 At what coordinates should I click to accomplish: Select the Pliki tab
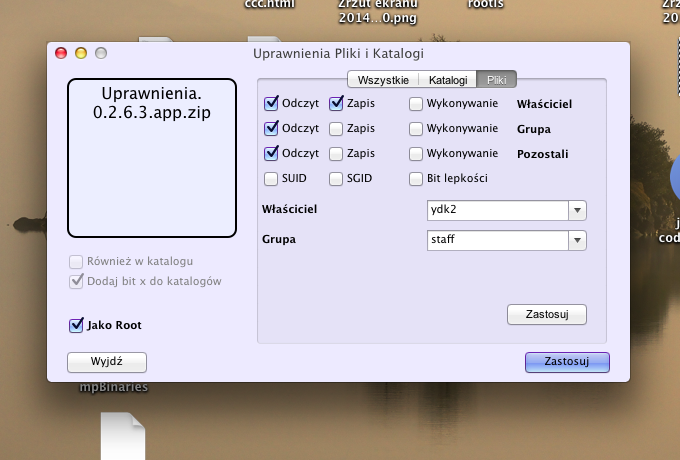point(497,80)
